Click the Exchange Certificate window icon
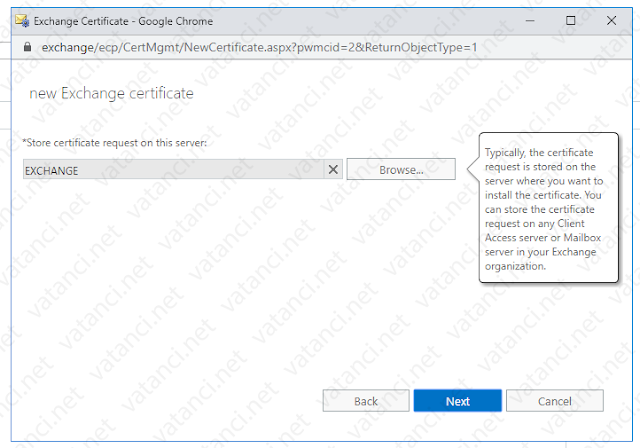 (22, 21)
